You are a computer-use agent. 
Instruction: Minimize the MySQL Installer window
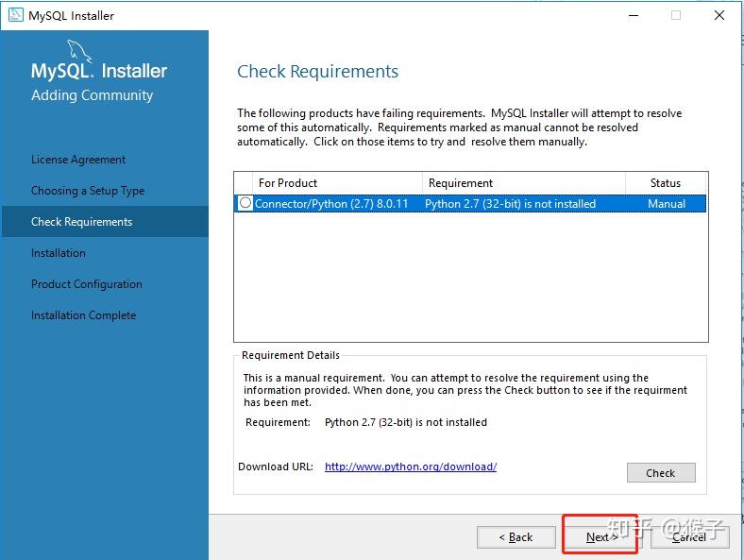point(632,15)
